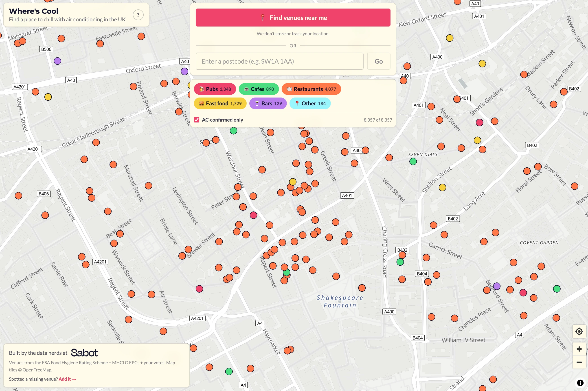This screenshot has height=391, width=588.
Task: Select pink pub marker near Air Street
Action: (199, 289)
